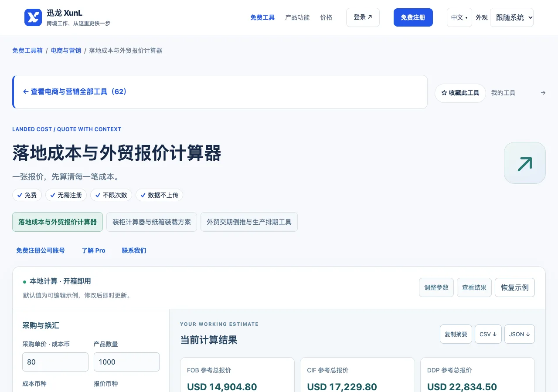
Task: Click the 免费注册公司账号 link
Action: point(41,250)
